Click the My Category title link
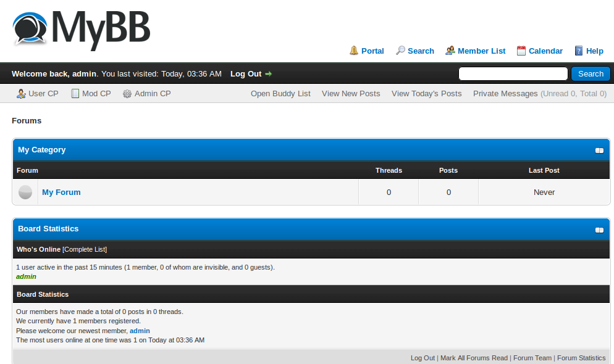The width and height of the screenshot is (614, 364). pos(41,150)
